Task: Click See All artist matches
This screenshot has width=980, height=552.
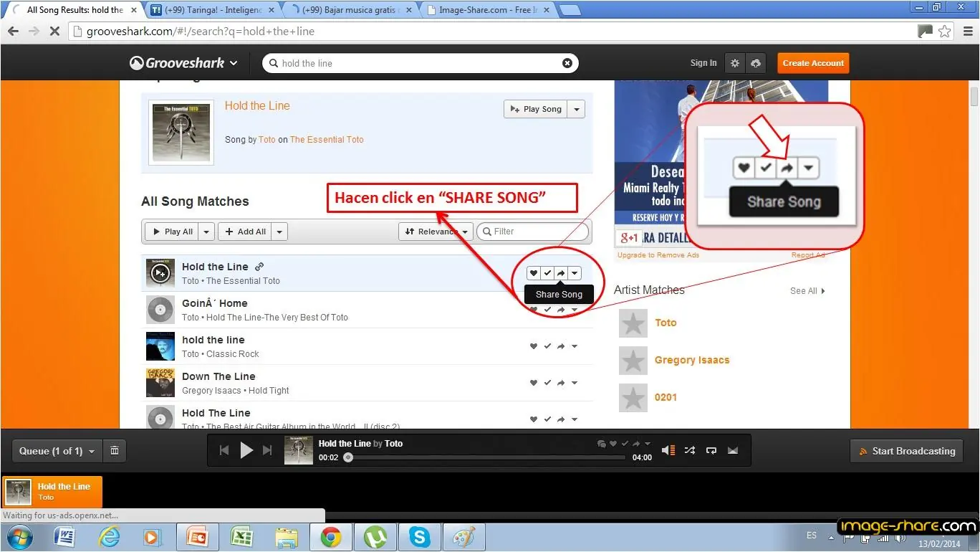Action: (807, 291)
